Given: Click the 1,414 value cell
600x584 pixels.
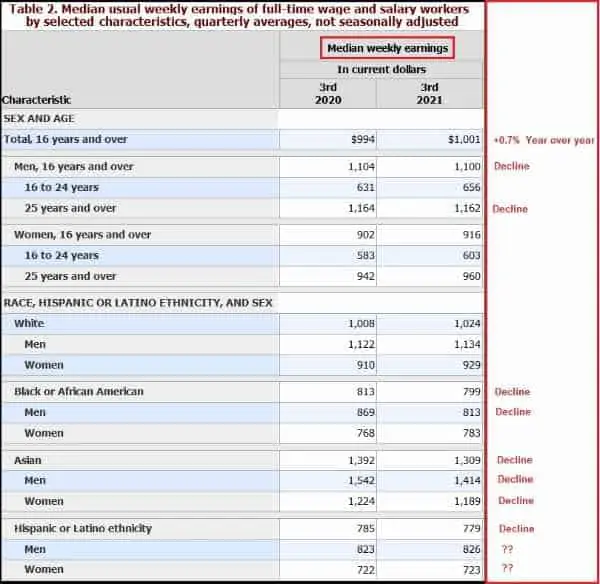Looking at the screenshot, I should [430, 481].
